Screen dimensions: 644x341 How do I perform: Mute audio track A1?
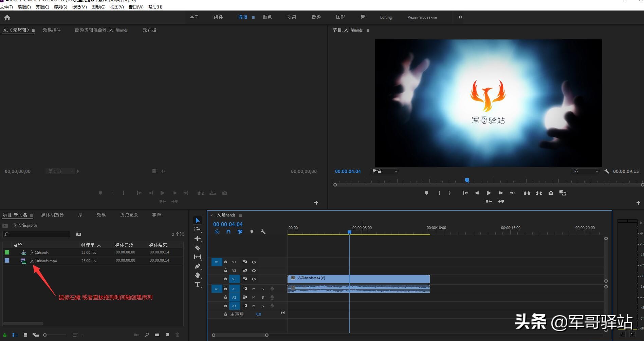tap(254, 289)
